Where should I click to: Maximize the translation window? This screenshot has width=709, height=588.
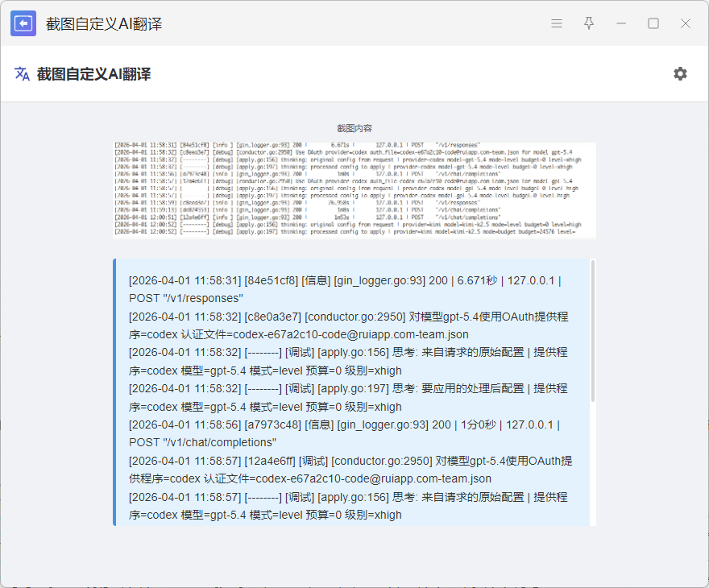pyautogui.click(x=653, y=23)
